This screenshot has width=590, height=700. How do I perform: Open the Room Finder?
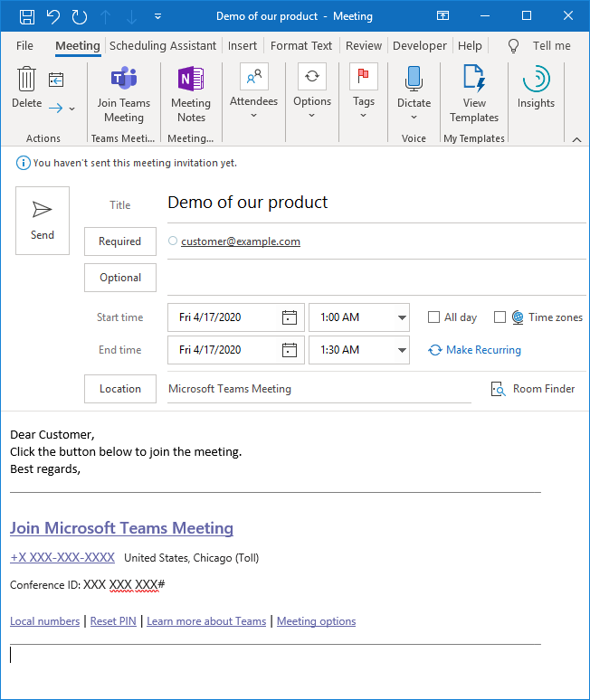[x=533, y=389]
